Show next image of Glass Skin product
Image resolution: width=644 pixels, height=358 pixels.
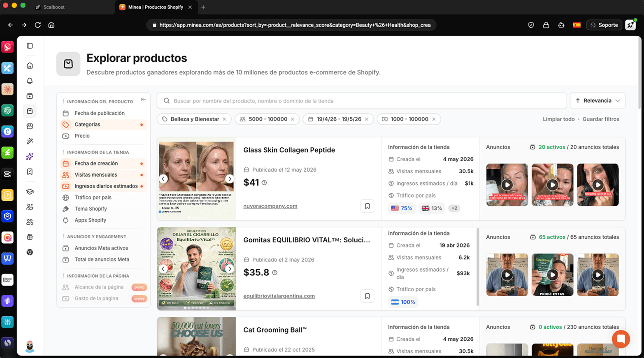[x=230, y=179]
